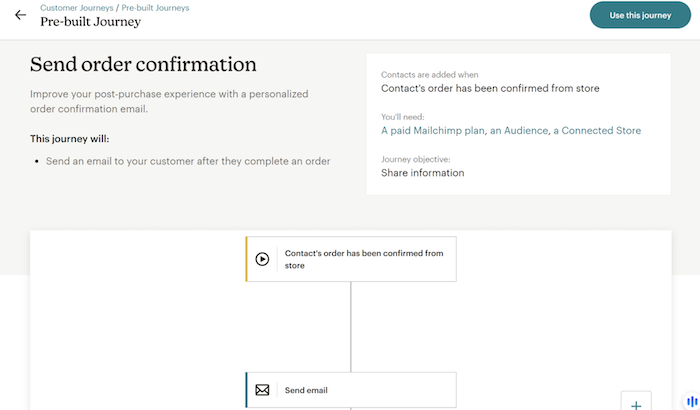
Task: Click the envelope icon in Send email step
Action: click(262, 390)
